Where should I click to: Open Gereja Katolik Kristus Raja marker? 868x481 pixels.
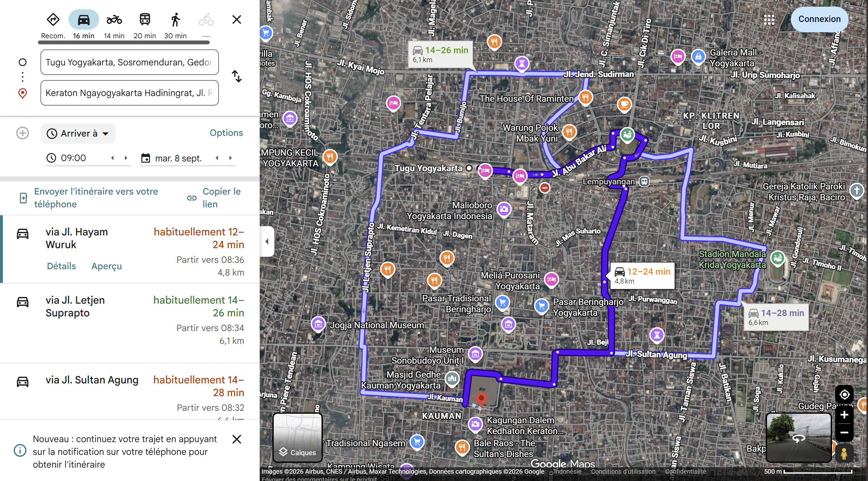tap(856, 191)
